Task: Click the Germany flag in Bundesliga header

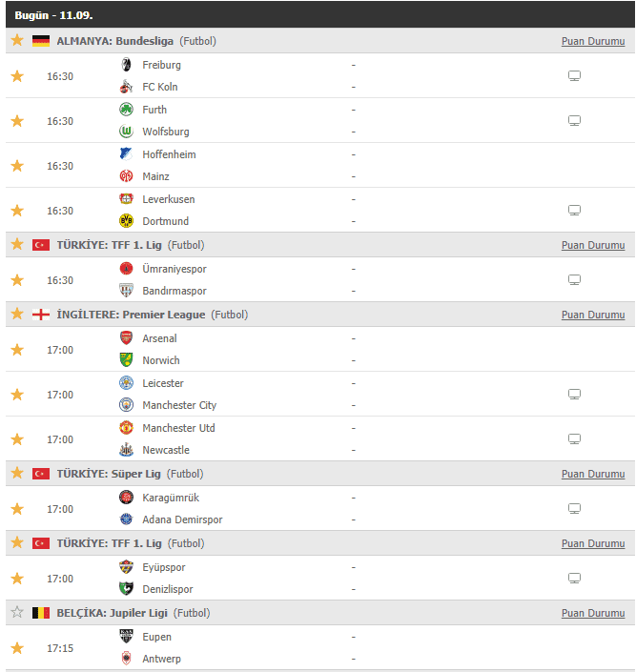Action: point(41,41)
